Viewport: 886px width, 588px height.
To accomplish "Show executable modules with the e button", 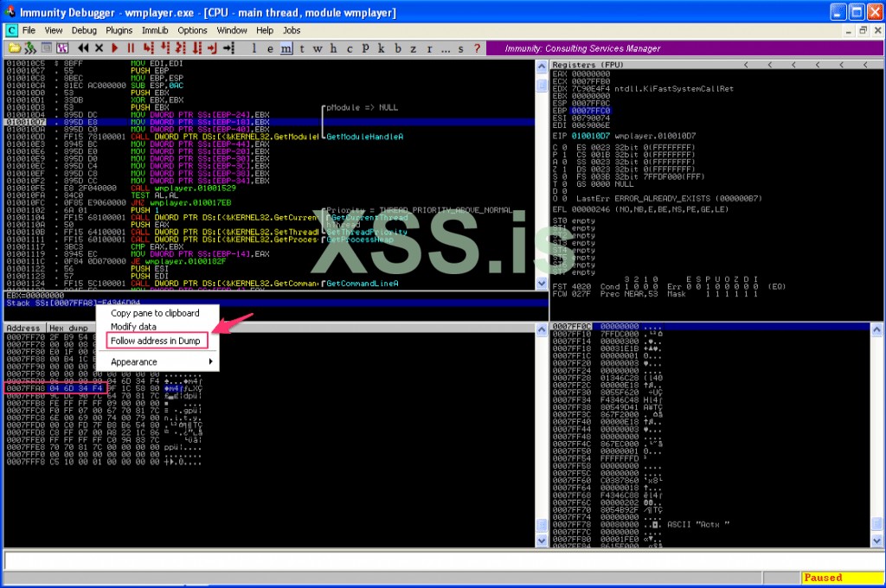I will click(270, 48).
